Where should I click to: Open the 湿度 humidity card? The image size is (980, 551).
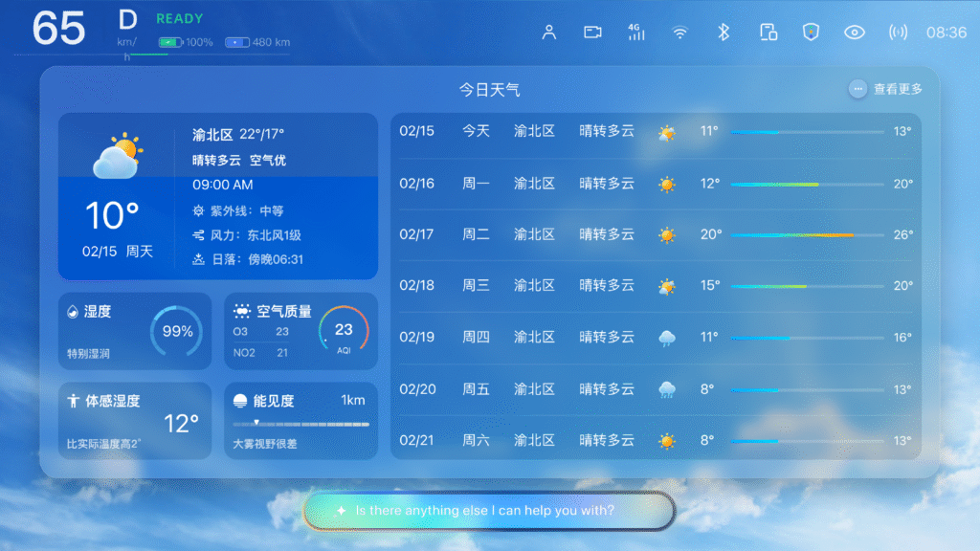point(135,331)
